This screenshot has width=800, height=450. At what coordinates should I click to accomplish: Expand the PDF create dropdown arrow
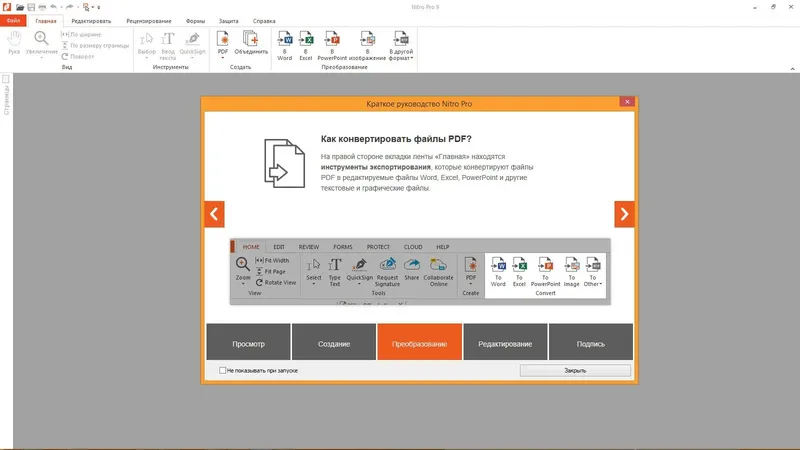point(222,58)
